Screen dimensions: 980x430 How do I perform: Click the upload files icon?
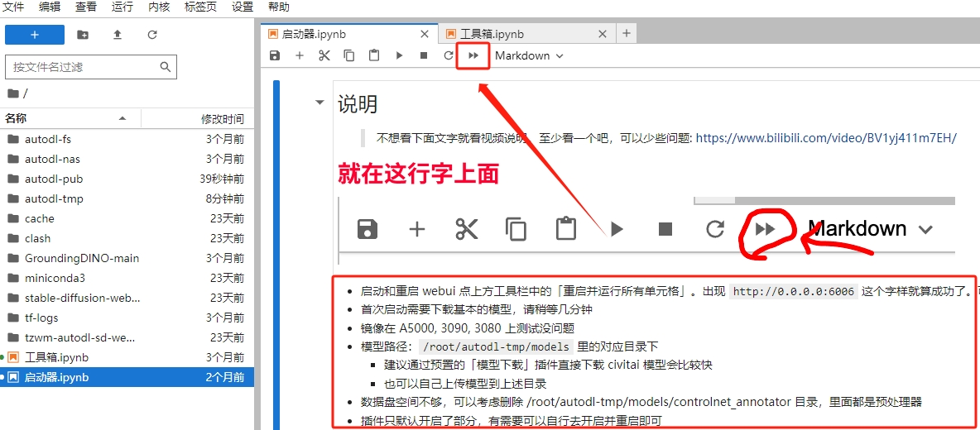coord(117,35)
